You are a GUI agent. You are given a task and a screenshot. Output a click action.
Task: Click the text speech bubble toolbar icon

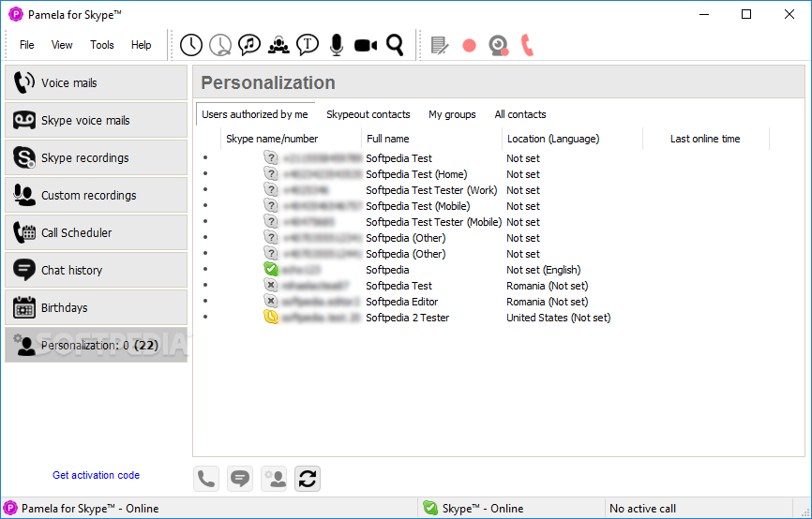point(308,45)
